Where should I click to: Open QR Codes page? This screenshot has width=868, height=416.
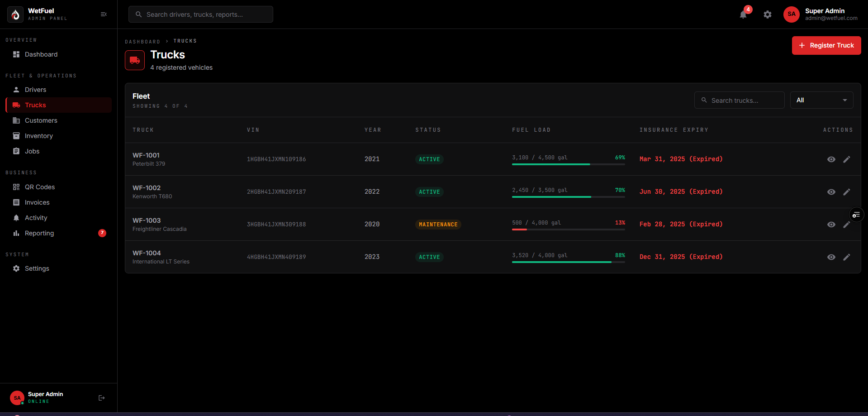coord(58,187)
